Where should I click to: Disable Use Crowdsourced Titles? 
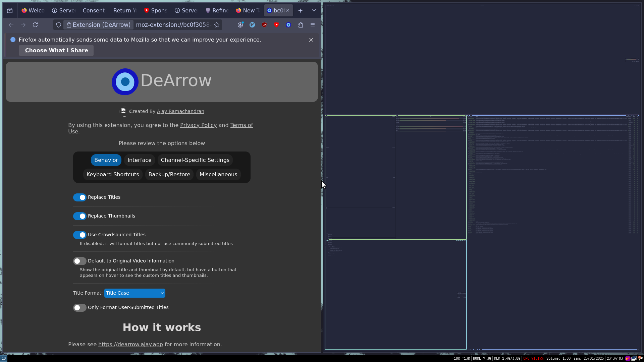pos(80,235)
